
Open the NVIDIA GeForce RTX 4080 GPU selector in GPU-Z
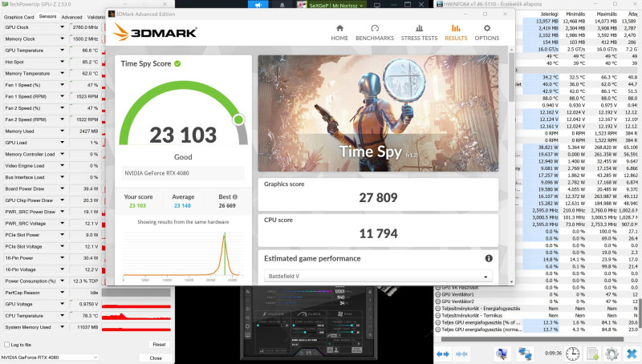point(50,357)
